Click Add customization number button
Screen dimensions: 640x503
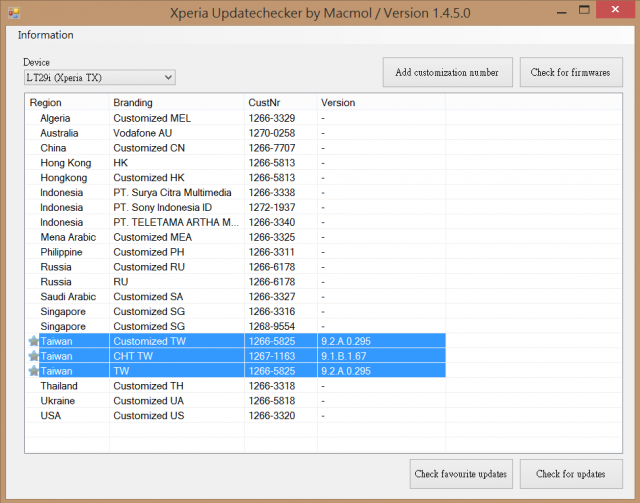pyautogui.click(x=447, y=72)
